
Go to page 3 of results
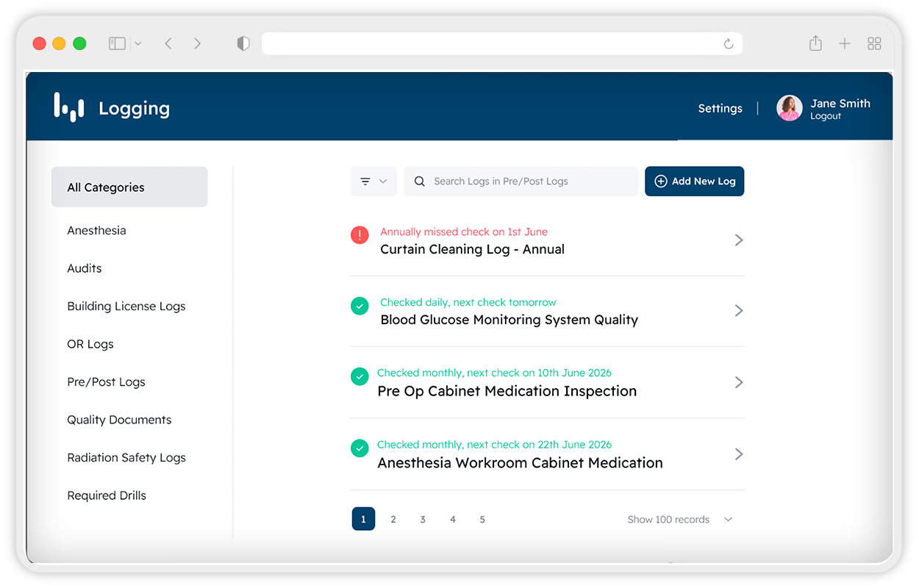coord(423,520)
